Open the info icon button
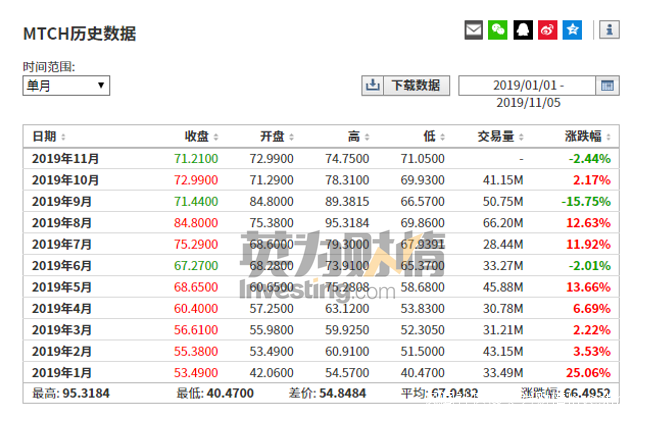 click(609, 30)
